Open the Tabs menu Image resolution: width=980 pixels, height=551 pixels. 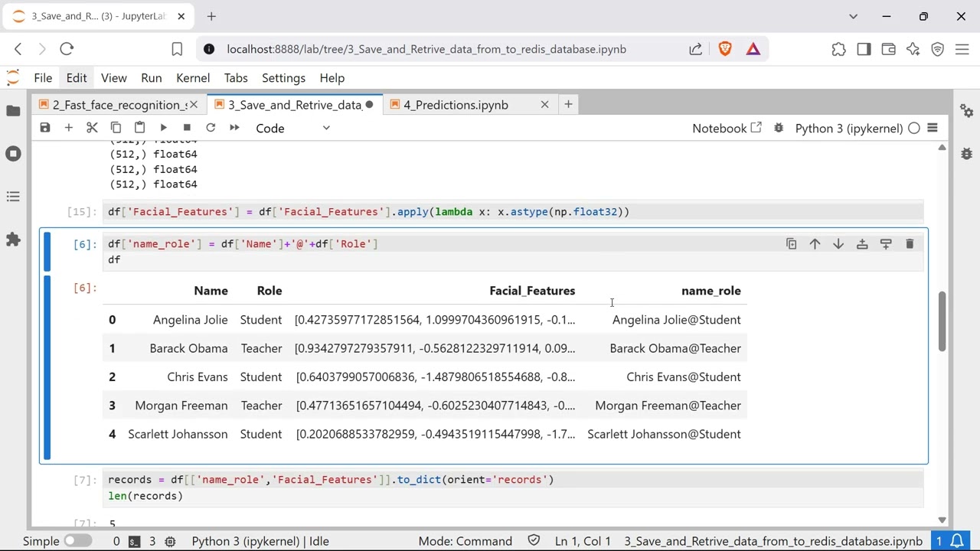click(x=236, y=78)
